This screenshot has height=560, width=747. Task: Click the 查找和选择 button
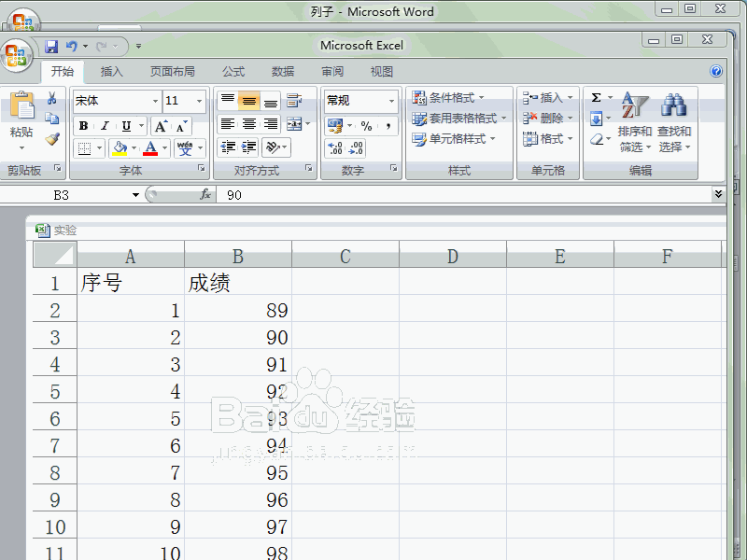pos(674,122)
